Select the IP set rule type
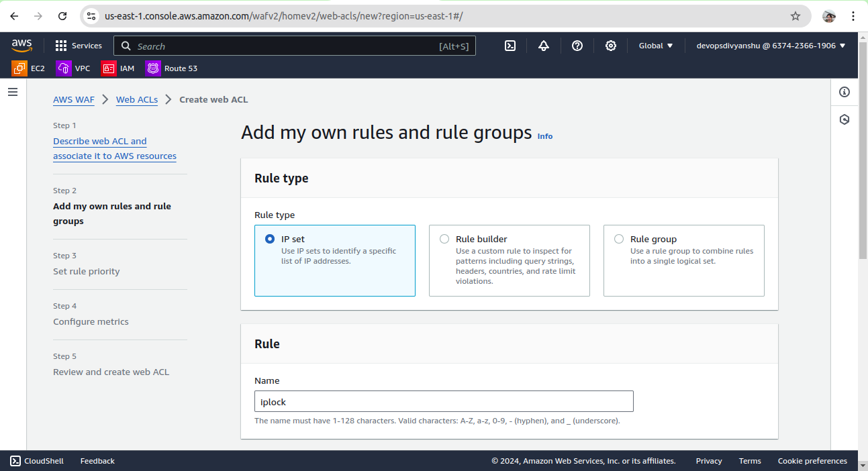The height and width of the screenshot is (471, 868). (270, 239)
